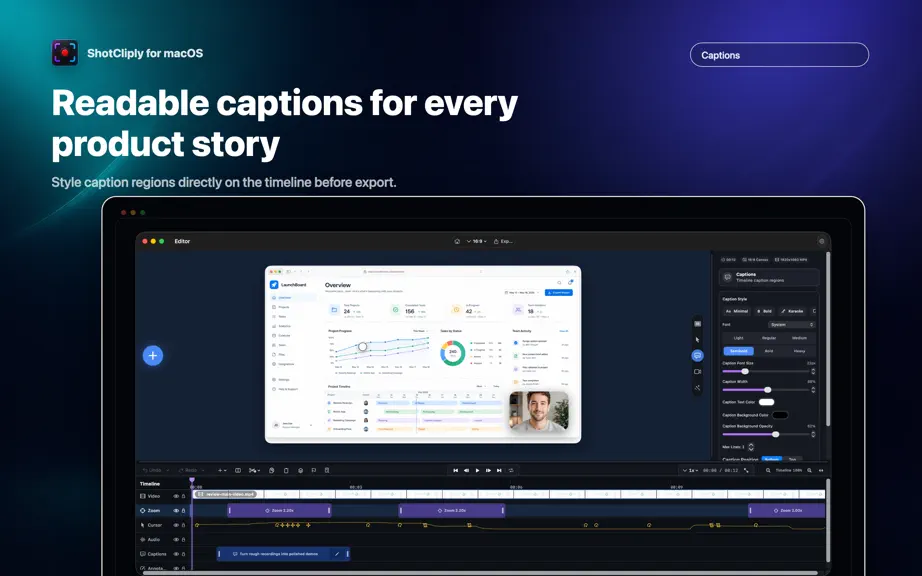Zoom in the timeline with magnifier icon
The height and width of the screenshot is (576, 922).
[x=810, y=470]
